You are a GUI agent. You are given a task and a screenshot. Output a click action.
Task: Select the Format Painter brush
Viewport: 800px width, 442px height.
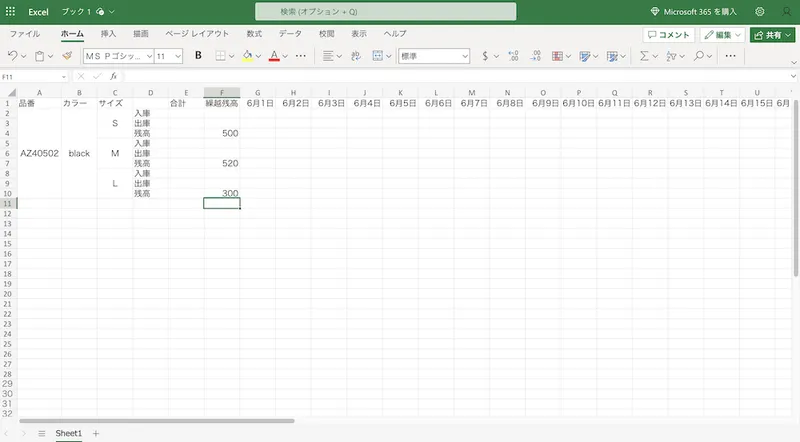pos(67,56)
